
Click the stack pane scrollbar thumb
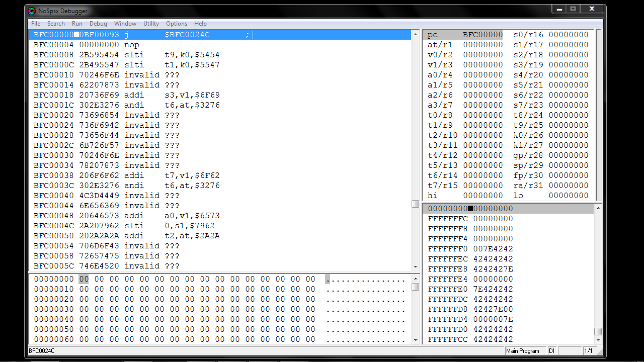coord(598,331)
